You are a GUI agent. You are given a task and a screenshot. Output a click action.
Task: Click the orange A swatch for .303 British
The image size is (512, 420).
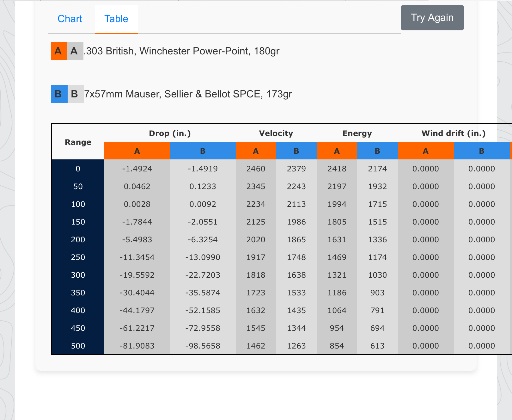[x=59, y=51]
